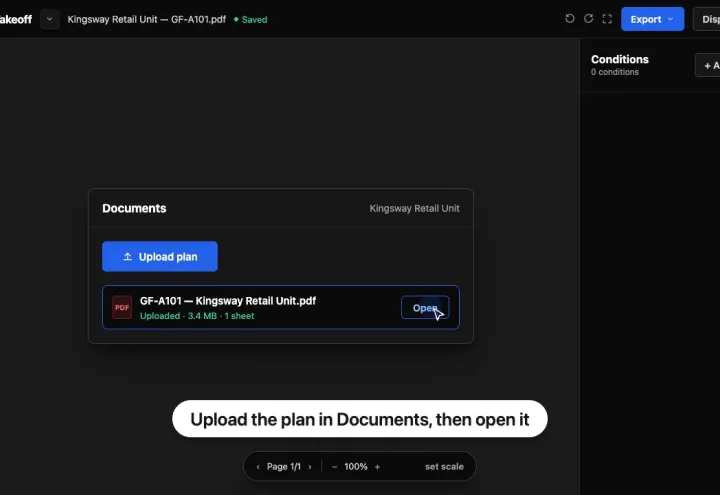Click the Upload plan button
The height and width of the screenshot is (495, 720).
[x=160, y=256]
